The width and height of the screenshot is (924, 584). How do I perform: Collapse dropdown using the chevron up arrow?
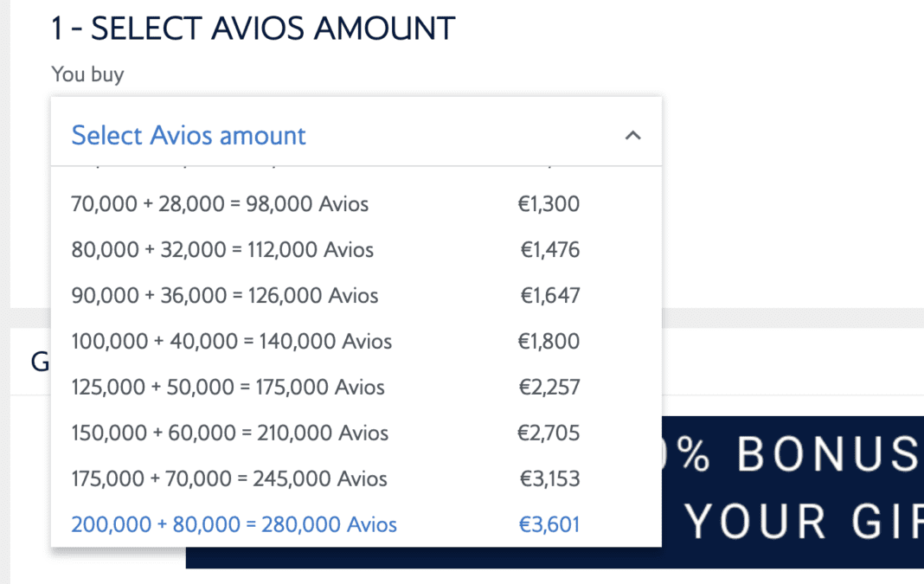(632, 136)
